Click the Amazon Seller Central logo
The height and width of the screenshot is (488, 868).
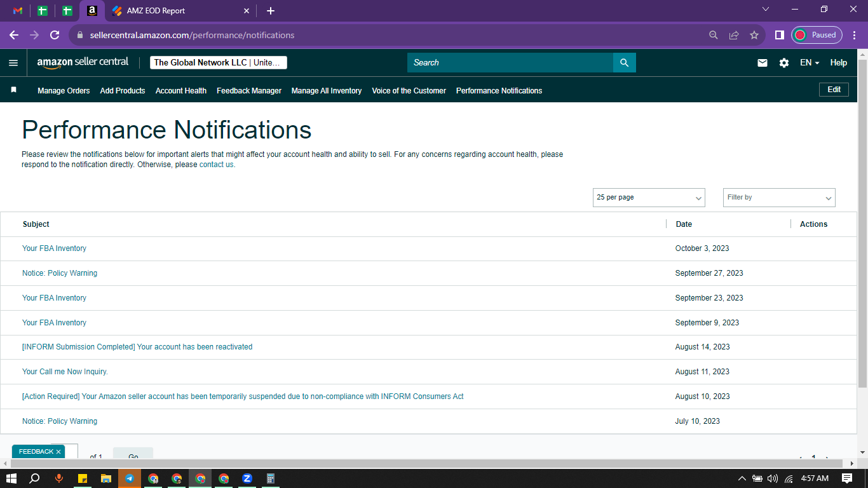83,62
